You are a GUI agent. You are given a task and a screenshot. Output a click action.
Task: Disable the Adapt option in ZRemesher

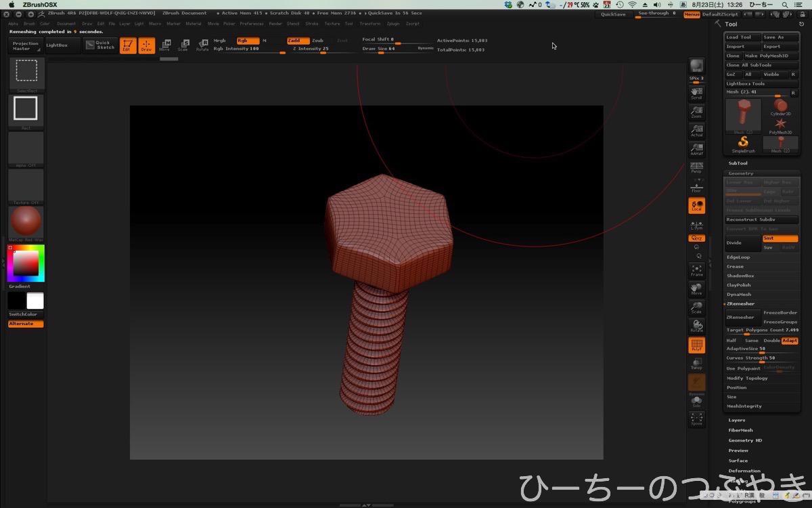click(x=790, y=341)
